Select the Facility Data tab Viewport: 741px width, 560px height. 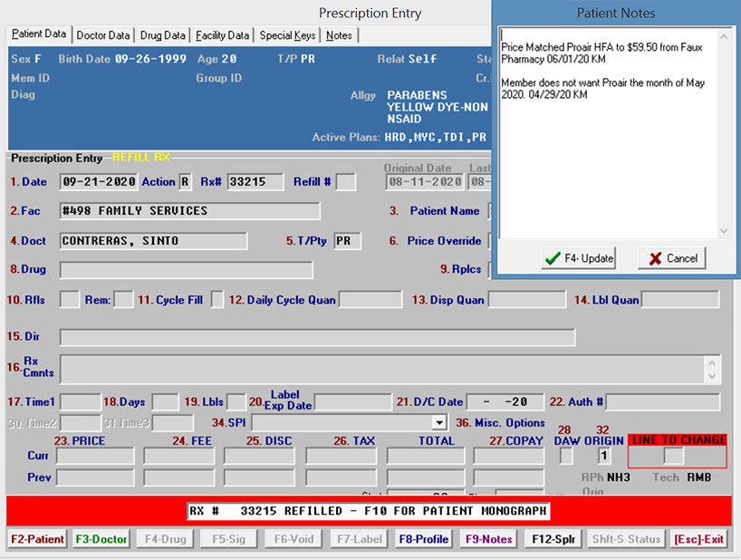222,35
